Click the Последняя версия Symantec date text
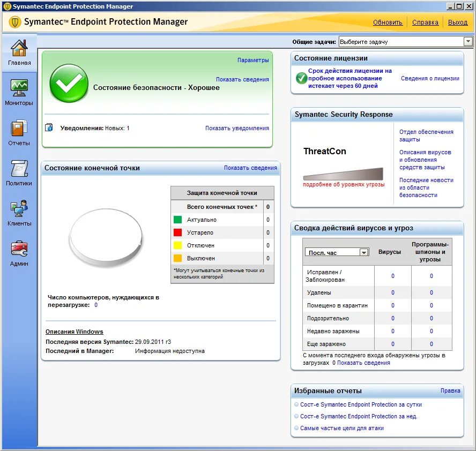 pos(153,342)
